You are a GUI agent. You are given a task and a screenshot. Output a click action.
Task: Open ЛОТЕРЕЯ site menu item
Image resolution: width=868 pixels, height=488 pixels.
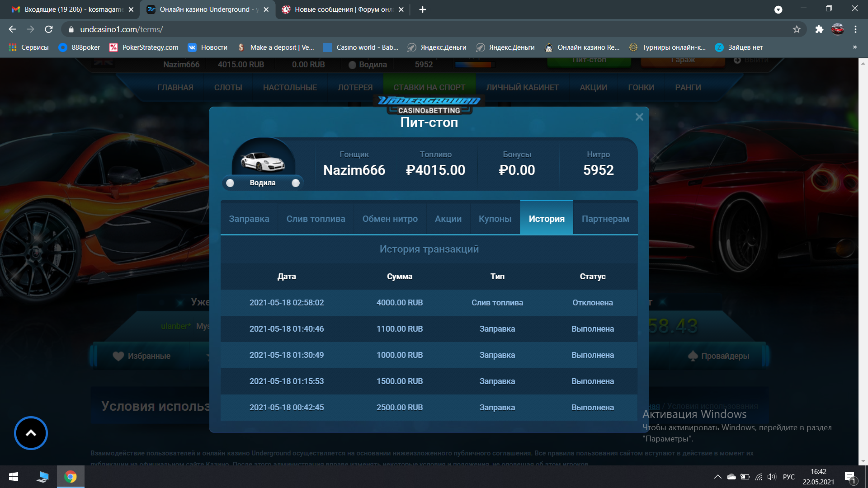point(355,88)
